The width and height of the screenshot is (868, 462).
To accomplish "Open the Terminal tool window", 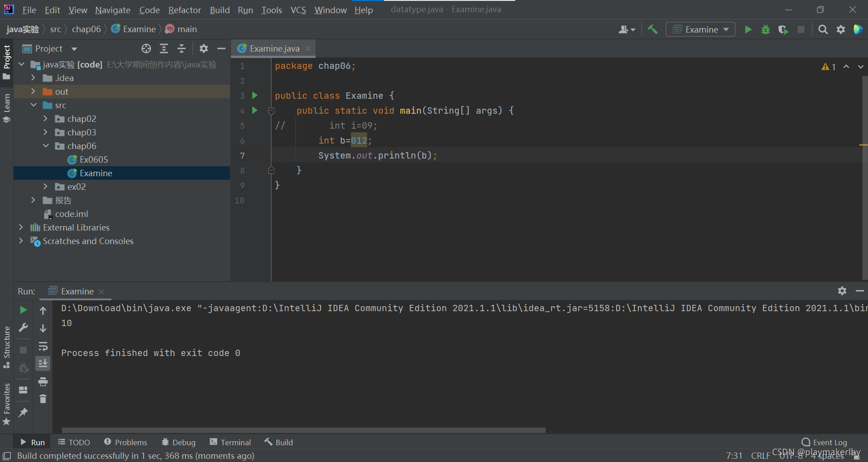I will 230,442.
